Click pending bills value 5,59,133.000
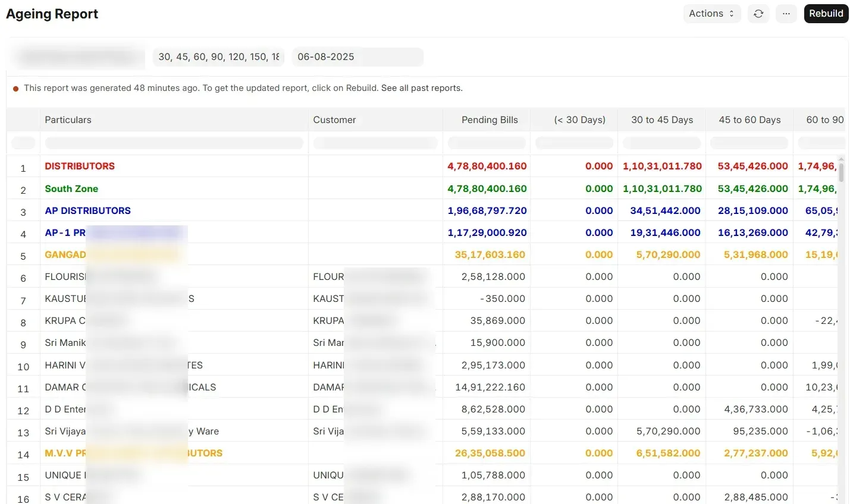The image size is (850, 504). tap(493, 431)
